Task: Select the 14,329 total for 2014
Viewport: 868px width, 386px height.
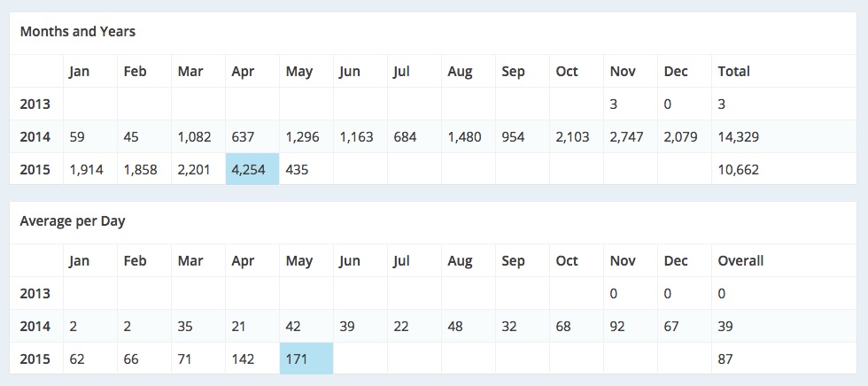Action: pyautogui.click(x=740, y=137)
